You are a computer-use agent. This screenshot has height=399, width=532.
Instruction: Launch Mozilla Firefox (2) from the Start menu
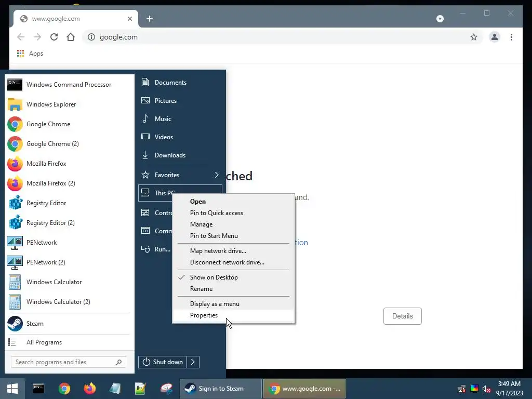point(69,183)
